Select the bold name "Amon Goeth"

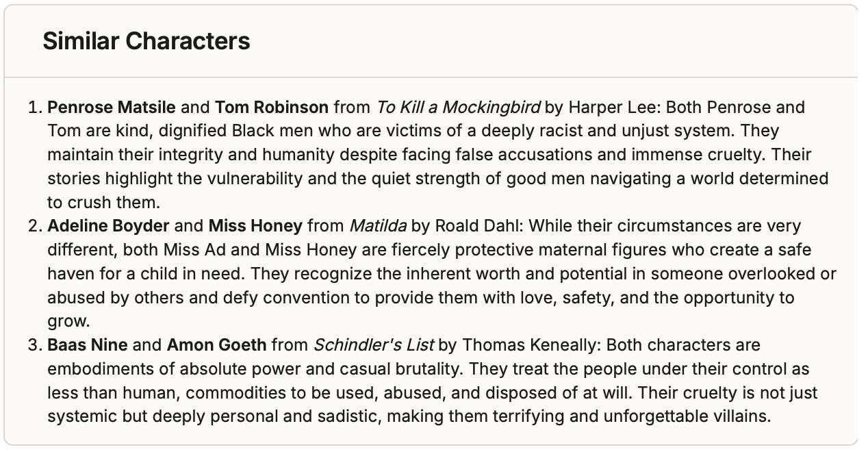[216, 344]
